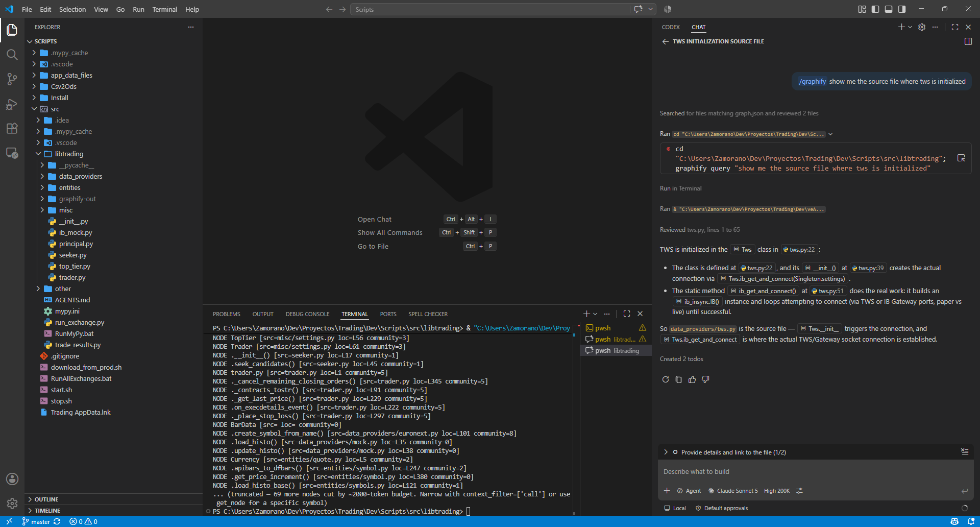The image size is (980, 527).
Task: Open the Run and Debug view
Action: tap(12, 104)
